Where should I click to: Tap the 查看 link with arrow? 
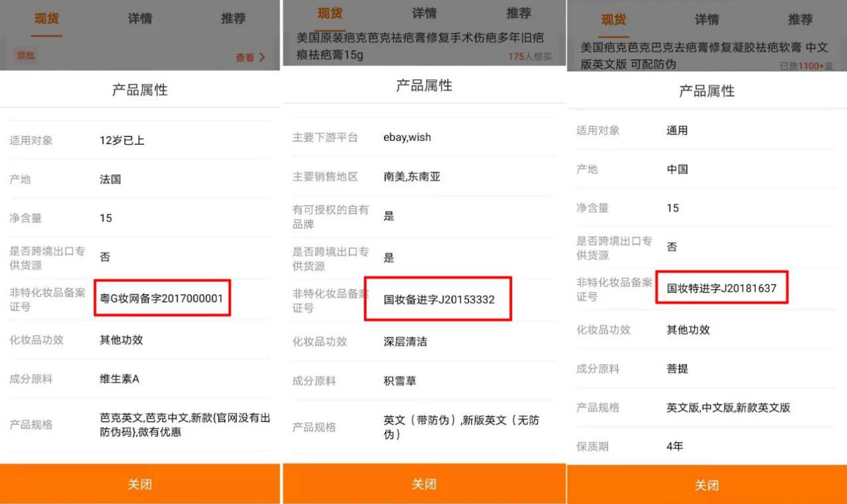tap(250, 57)
